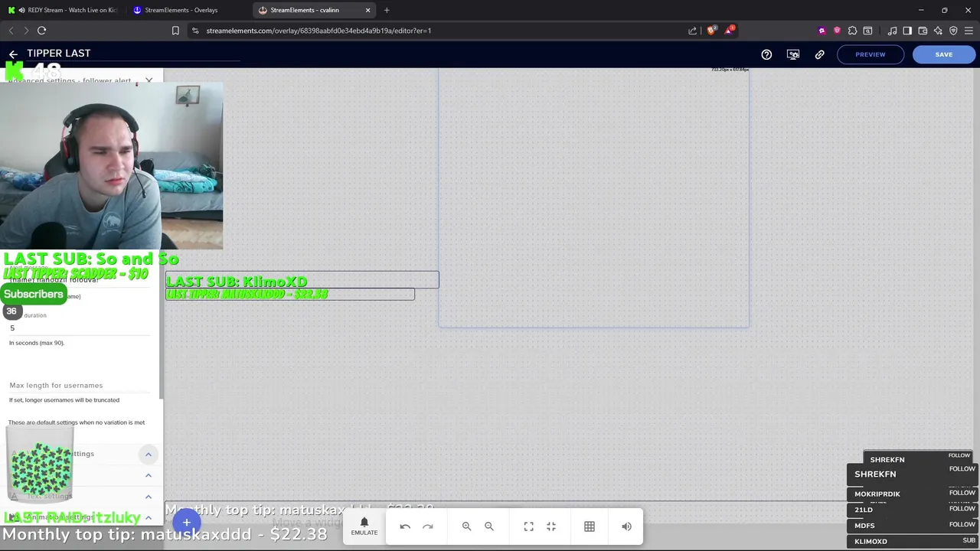The width and height of the screenshot is (980, 551).
Task: Click the MDFS follow entry
Action: click(x=912, y=526)
